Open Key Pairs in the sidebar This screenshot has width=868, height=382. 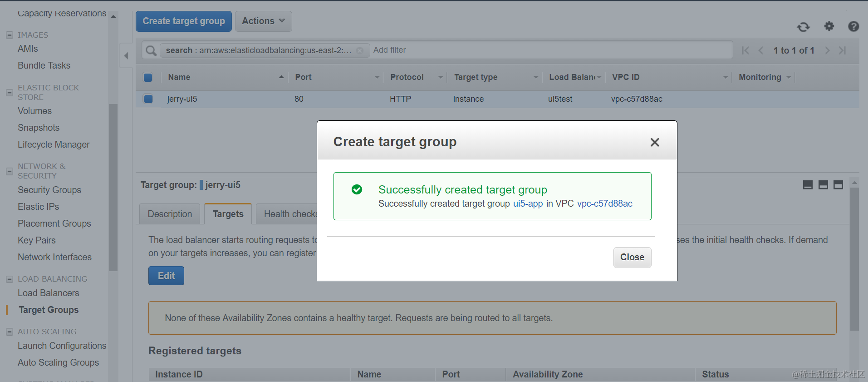(x=37, y=240)
